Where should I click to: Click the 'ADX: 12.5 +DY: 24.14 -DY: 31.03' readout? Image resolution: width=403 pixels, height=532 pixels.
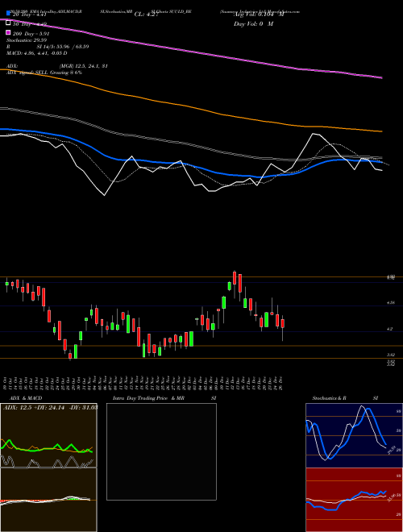point(51,407)
